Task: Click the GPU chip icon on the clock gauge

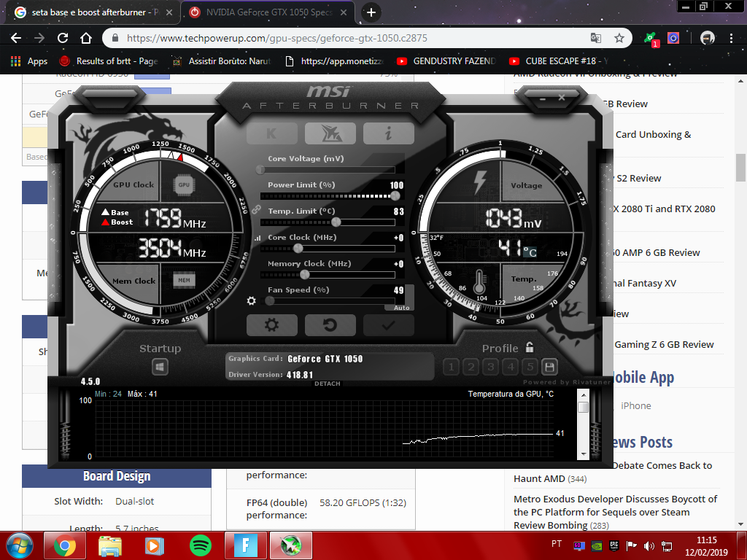Action: 184,184
